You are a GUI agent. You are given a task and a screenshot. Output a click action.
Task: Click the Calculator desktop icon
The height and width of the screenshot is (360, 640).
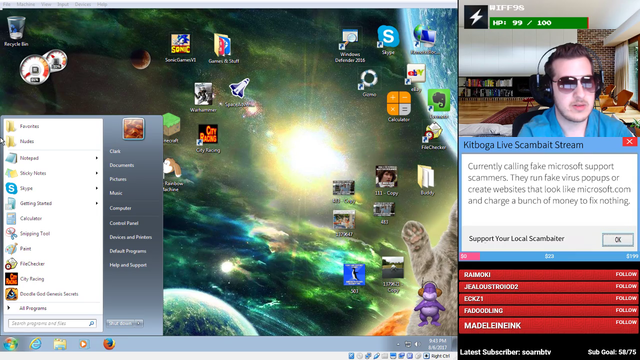(x=398, y=107)
